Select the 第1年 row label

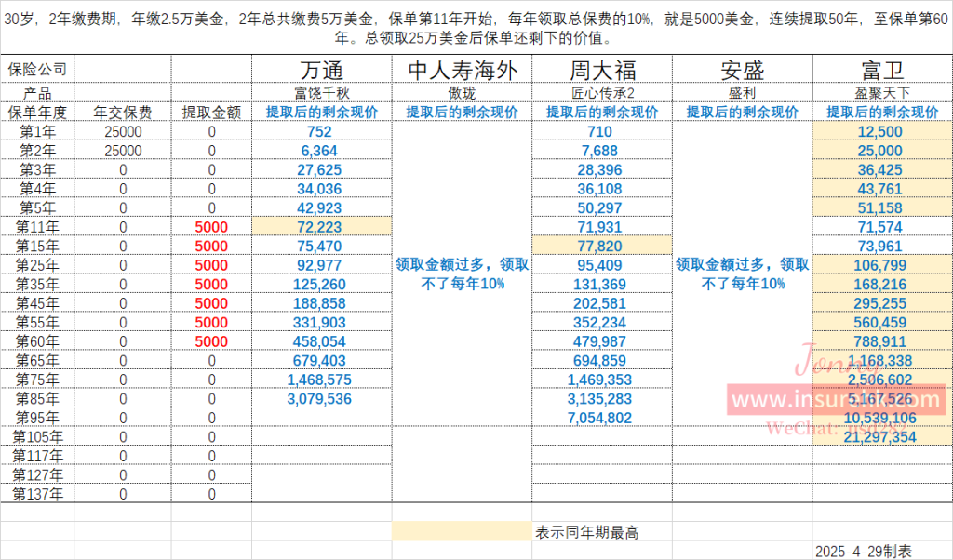37,132
